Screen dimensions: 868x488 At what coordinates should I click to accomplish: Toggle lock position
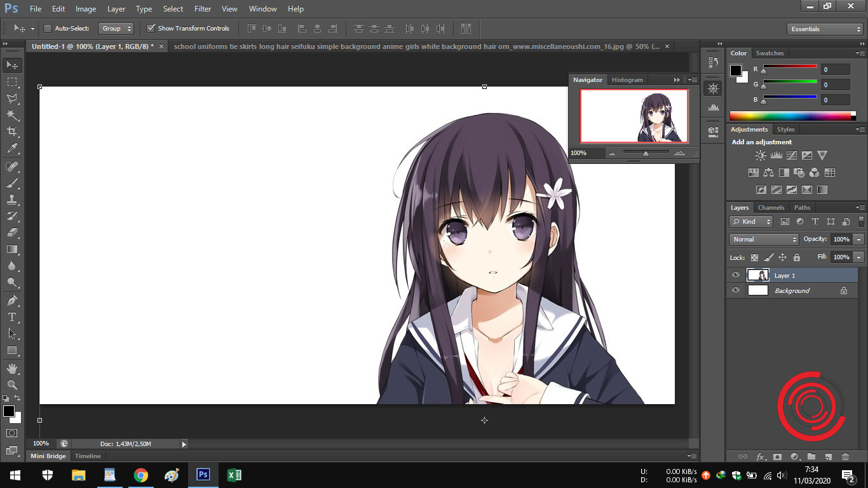782,257
